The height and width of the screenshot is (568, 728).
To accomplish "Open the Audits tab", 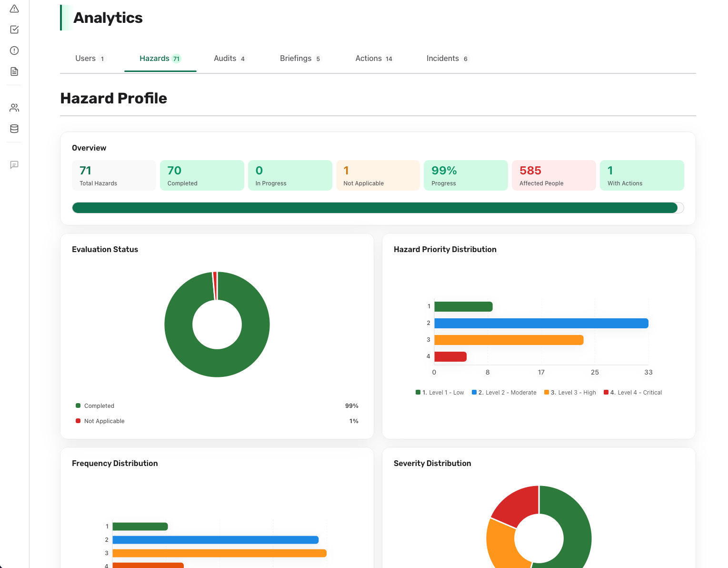I will [x=229, y=59].
